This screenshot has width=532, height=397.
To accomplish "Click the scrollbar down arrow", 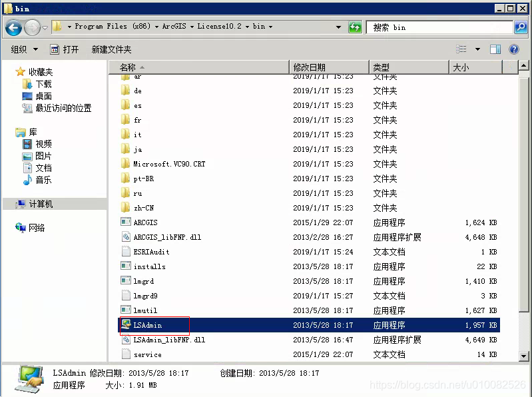I will (523, 356).
